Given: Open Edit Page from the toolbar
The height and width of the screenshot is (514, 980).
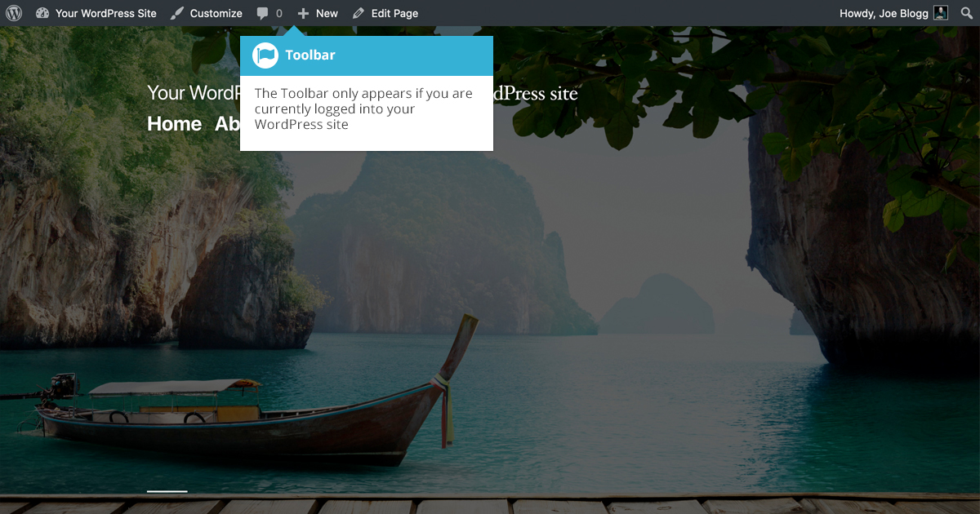Looking at the screenshot, I should click(x=394, y=13).
